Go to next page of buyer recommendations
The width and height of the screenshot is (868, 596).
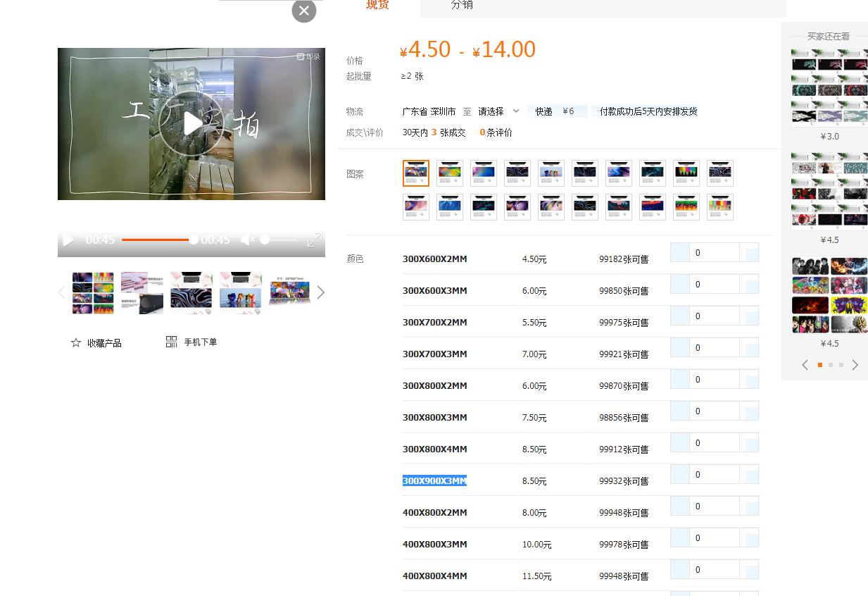coord(855,365)
